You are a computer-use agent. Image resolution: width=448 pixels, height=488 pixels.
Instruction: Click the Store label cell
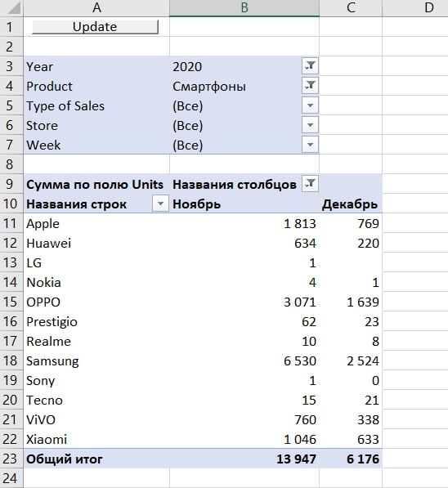96,125
